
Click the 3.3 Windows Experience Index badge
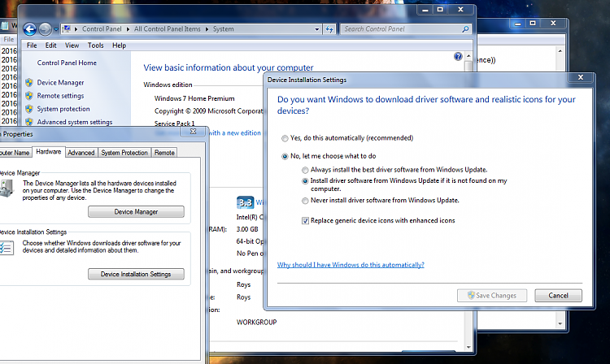[x=245, y=202]
